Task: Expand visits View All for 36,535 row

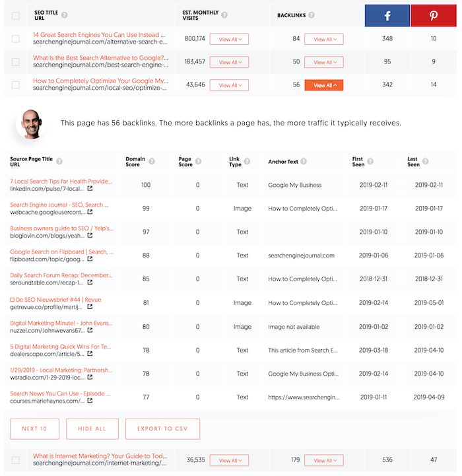Action: point(229,461)
